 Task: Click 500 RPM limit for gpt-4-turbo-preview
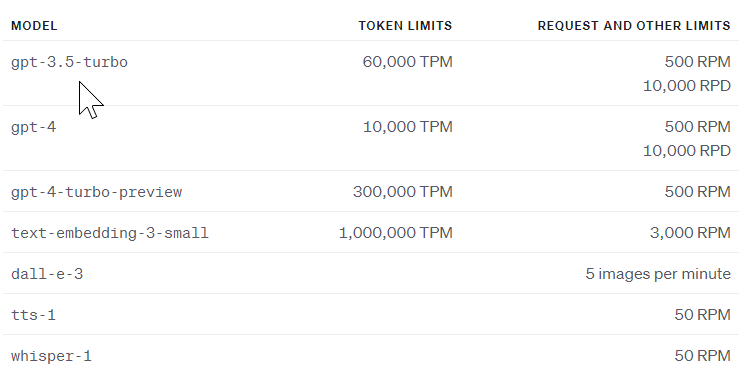(698, 192)
